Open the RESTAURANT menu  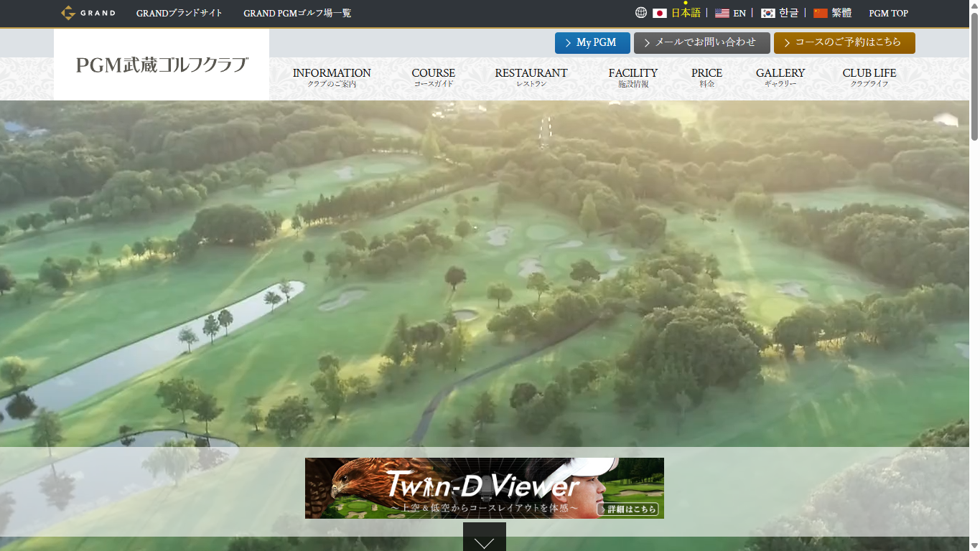(x=531, y=77)
